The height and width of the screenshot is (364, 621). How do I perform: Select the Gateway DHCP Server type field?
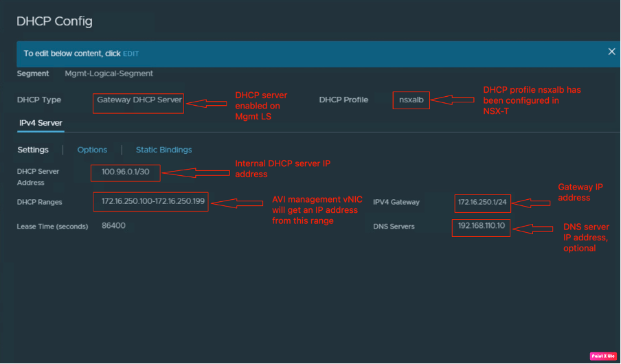tap(139, 100)
